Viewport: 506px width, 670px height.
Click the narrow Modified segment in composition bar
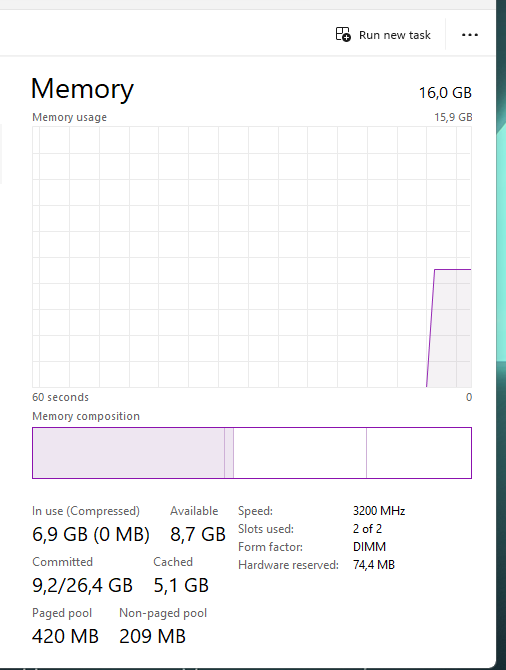pyautogui.click(x=229, y=453)
